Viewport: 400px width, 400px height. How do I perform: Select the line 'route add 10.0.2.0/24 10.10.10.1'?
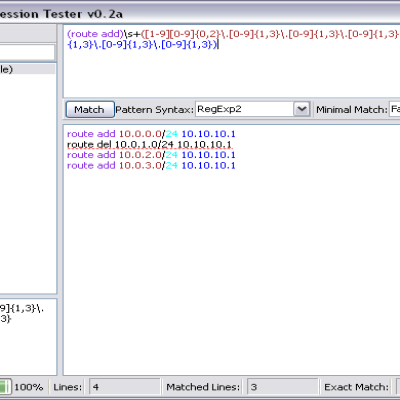click(151, 155)
